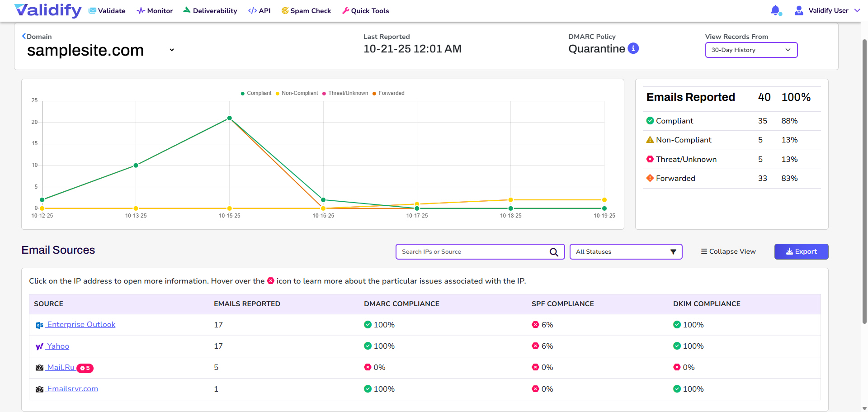Click the notification bell icon
868x412 pixels.
775,10
